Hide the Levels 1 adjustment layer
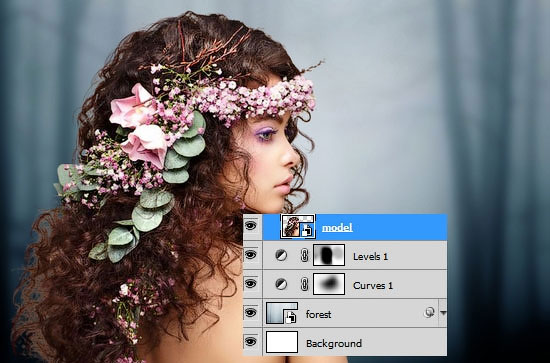The height and width of the screenshot is (363, 550). coord(250,255)
